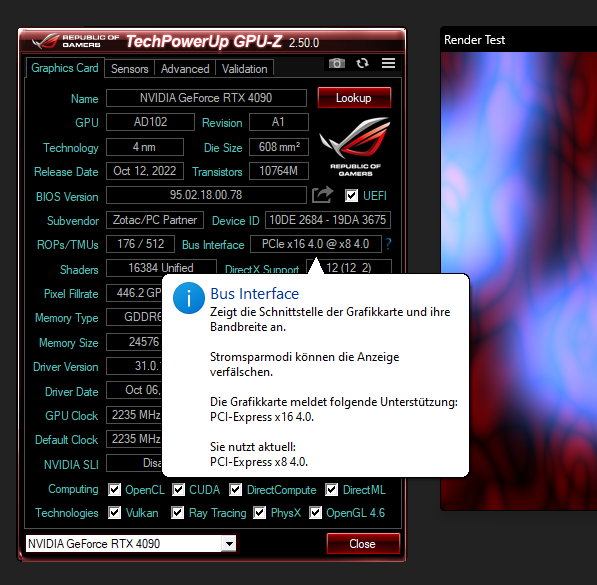This screenshot has height=585, width=597.
Task: Click the refresh arrows icon
Action: pyautogui.click(x=362, y=63)
